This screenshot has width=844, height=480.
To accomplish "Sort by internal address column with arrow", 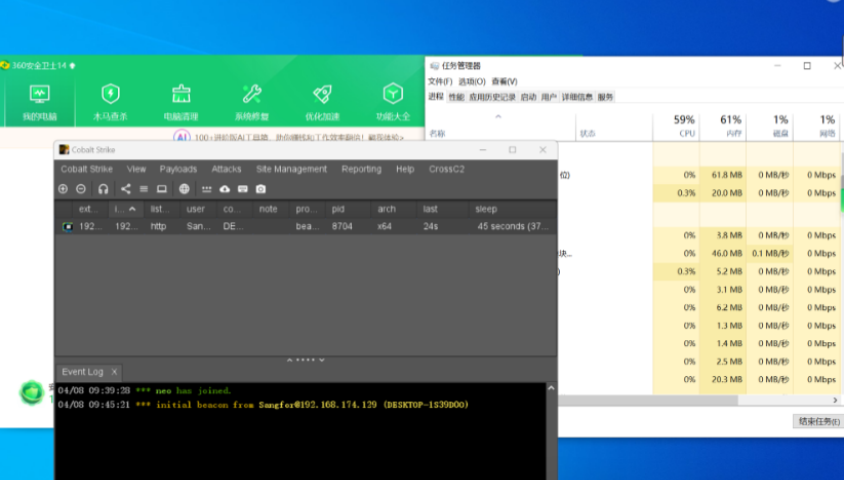I will coord(125,209).
